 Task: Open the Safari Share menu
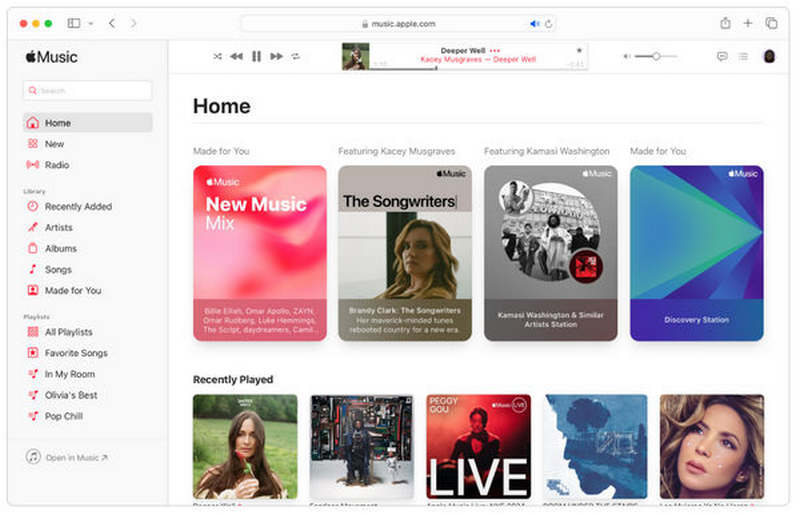tap(725, 23)
